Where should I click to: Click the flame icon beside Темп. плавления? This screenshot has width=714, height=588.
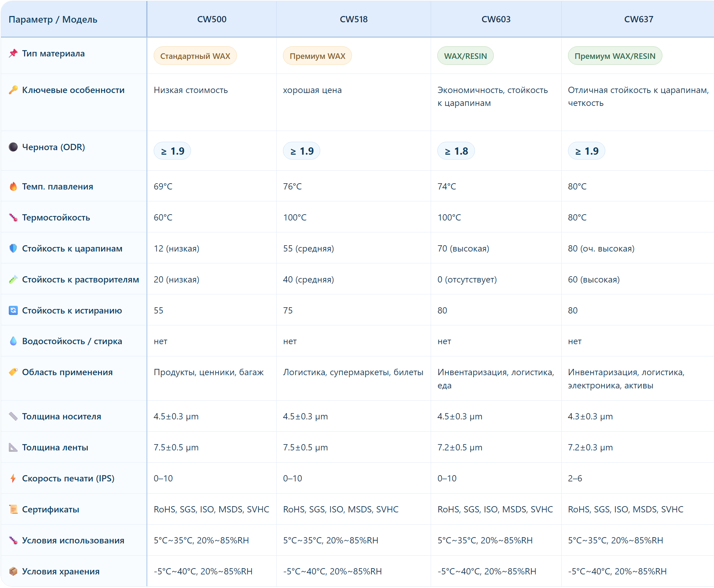tap(13, 186)
